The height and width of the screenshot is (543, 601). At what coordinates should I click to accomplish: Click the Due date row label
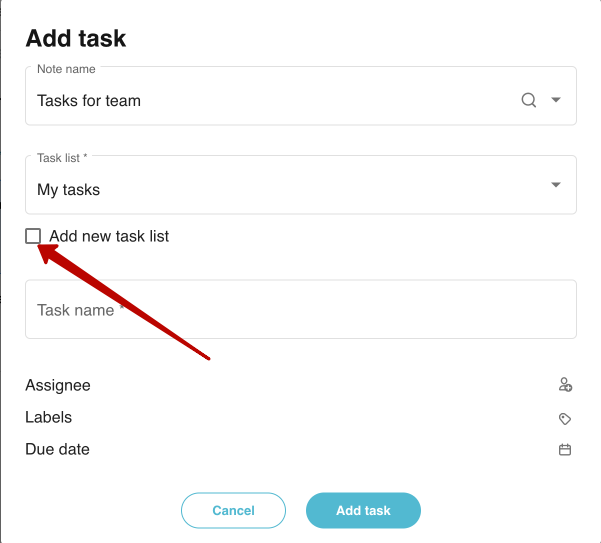[57, 449]
